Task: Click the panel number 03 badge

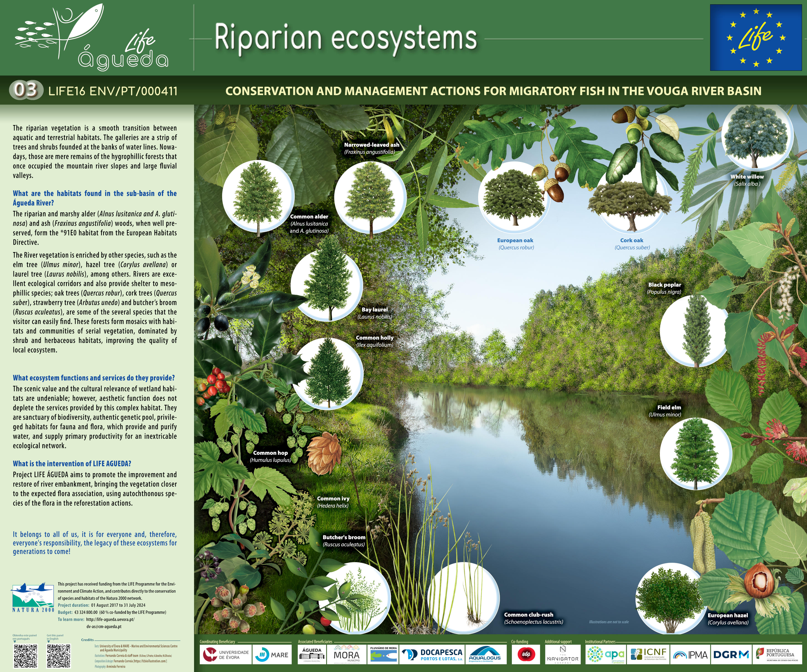Action: (x=25, y=90)
